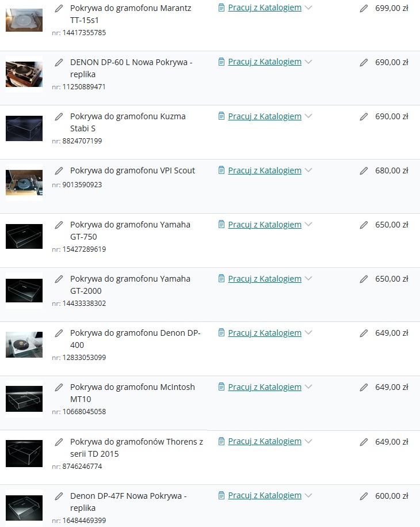Edit the 699,00 zł price for Marantz cover
The image size is (420, 527).
(x=364, y=9)
